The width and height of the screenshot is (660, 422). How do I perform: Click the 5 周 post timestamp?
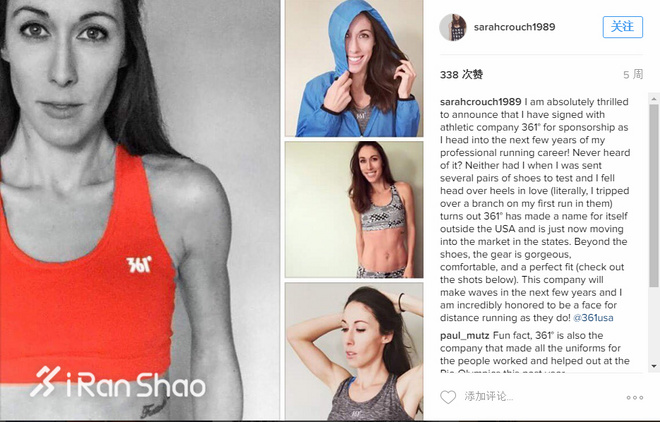(633, 74)
